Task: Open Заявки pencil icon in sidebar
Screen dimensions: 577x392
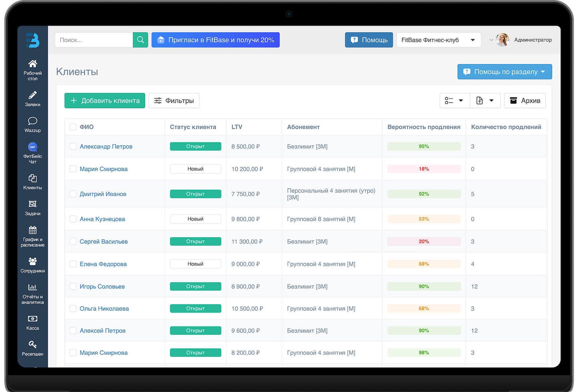Action: [x=32, y=95]
